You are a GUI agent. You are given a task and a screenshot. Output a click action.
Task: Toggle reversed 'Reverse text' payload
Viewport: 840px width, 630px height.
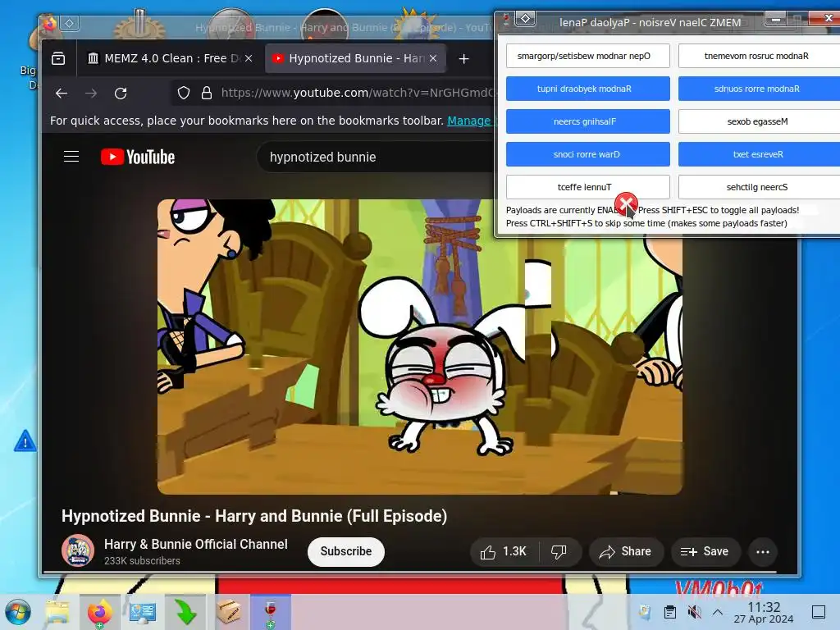pos(759,154)
